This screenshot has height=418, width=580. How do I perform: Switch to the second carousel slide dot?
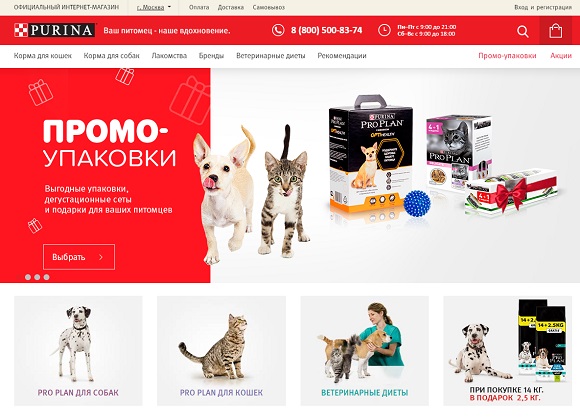click(37, 277)
